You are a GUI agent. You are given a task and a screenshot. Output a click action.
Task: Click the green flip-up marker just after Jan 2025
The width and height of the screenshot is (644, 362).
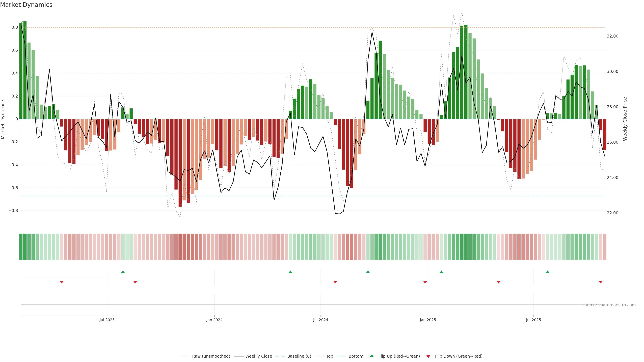click(x=441, y=272)
